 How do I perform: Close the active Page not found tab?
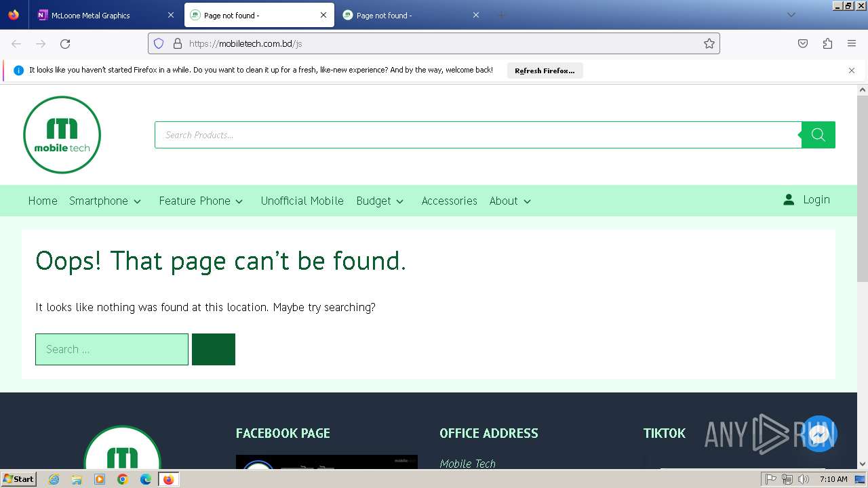coord(323,15)
